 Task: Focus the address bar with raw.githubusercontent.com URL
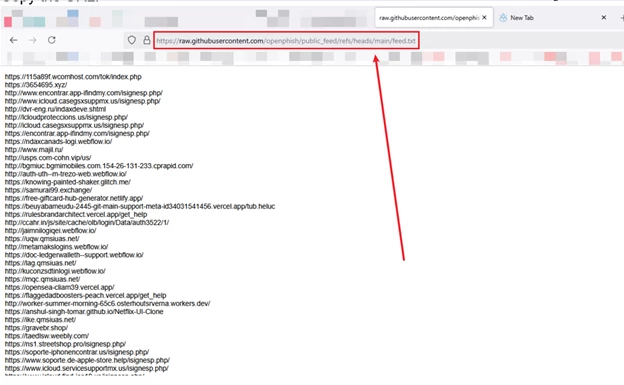286,41
